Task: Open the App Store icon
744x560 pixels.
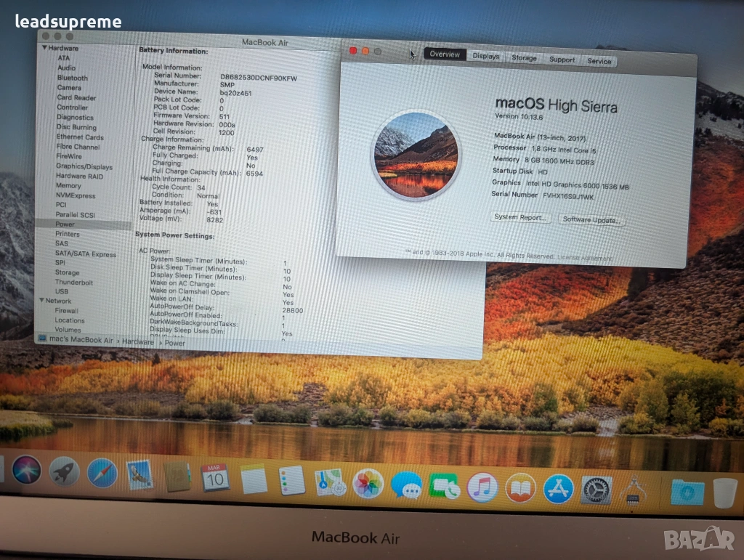Action: [x=558, y=489]
